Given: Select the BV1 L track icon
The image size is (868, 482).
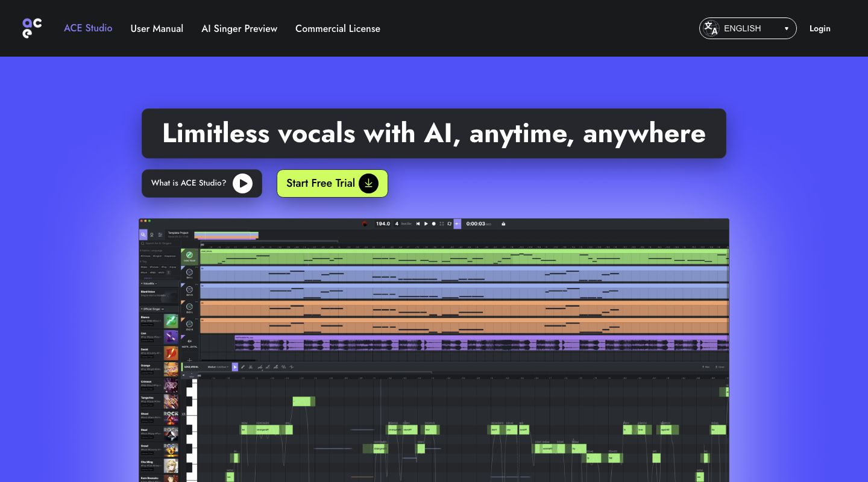Looking at the screenshot, I should click(x=189, y=272).
